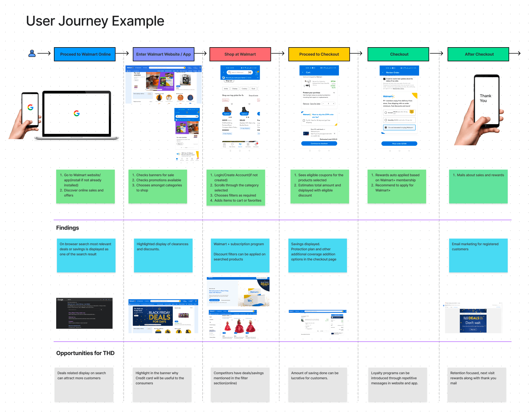
Task: Tap Android home button under Cart screenshot
Action: pyautogui.click(x=319, y=151)
